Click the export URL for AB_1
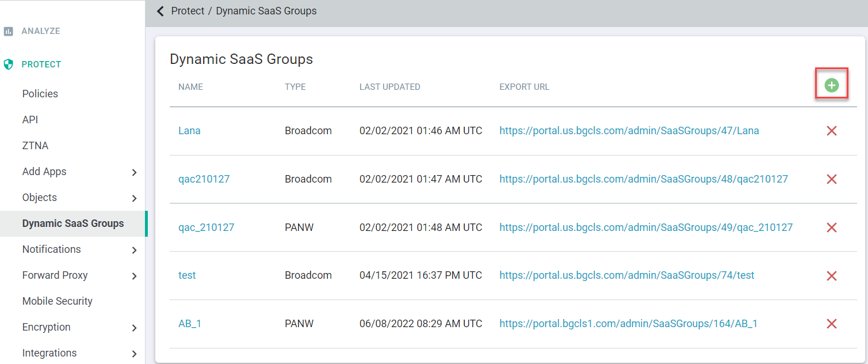868x364 pixels. coord(628,324)
